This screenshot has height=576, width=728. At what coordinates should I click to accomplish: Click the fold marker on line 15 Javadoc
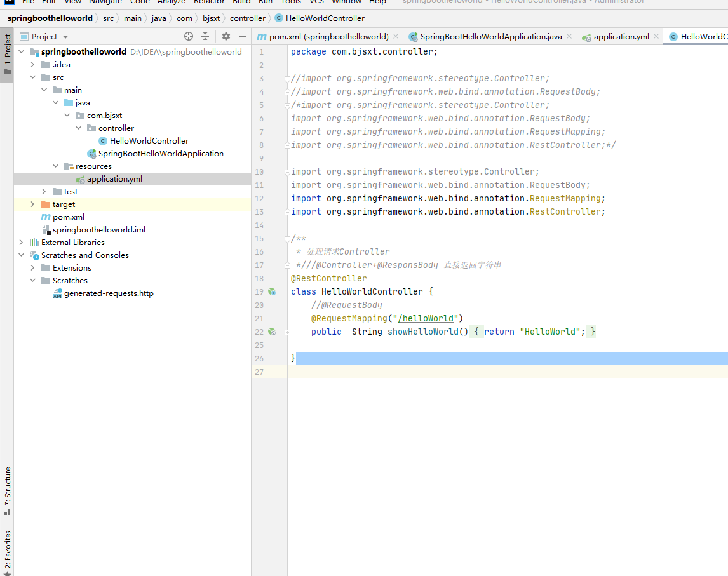[287, 239]
